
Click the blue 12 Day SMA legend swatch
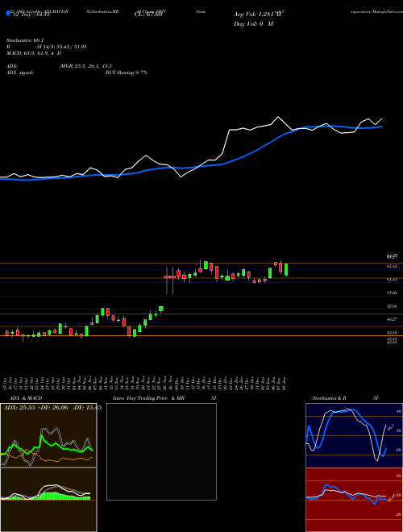point(9,13)
